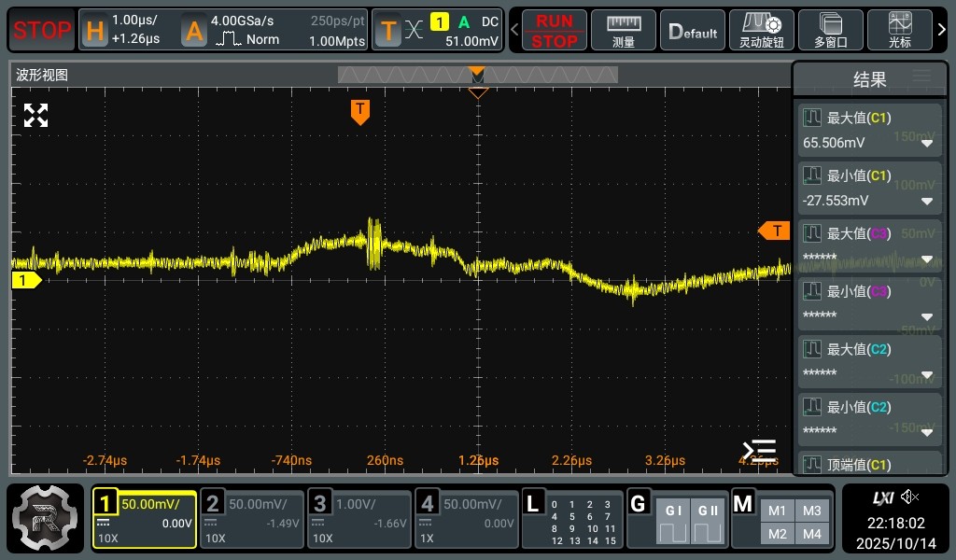Open the trigger T settings
Image resolution: width=956 pixels, height=560 pixels.
(388, 31)
